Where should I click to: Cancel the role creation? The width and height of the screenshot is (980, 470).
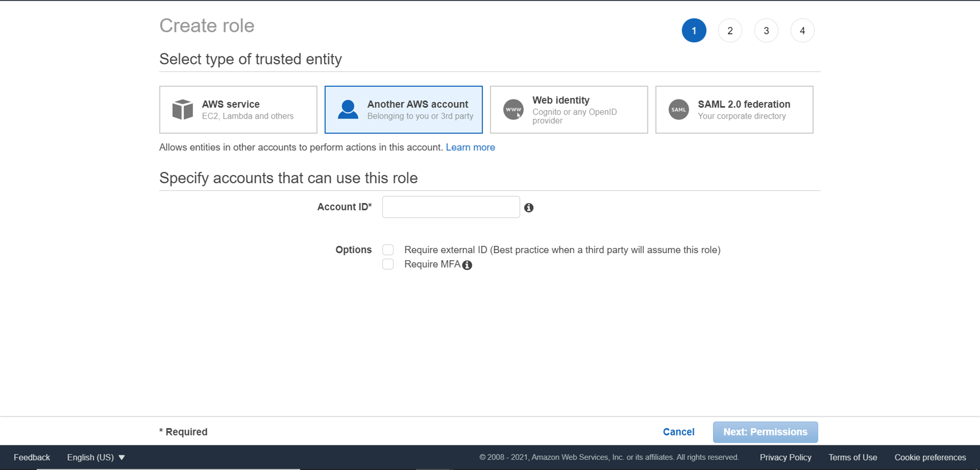679,432
